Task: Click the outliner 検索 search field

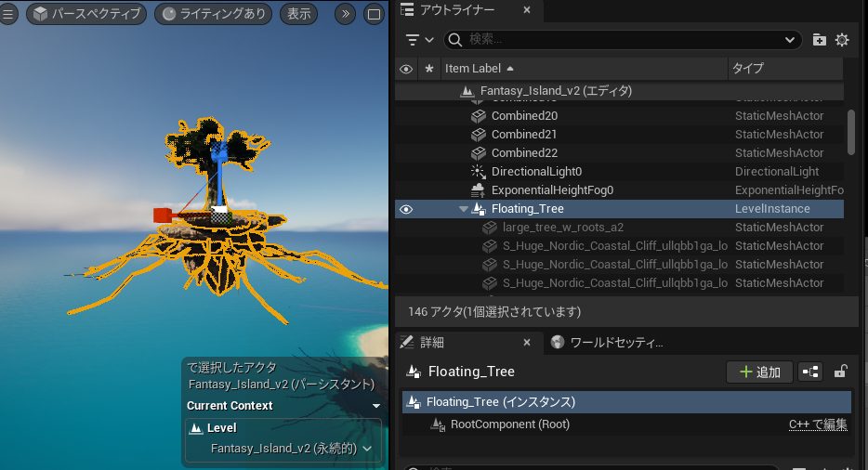Action: click(623, 40)
